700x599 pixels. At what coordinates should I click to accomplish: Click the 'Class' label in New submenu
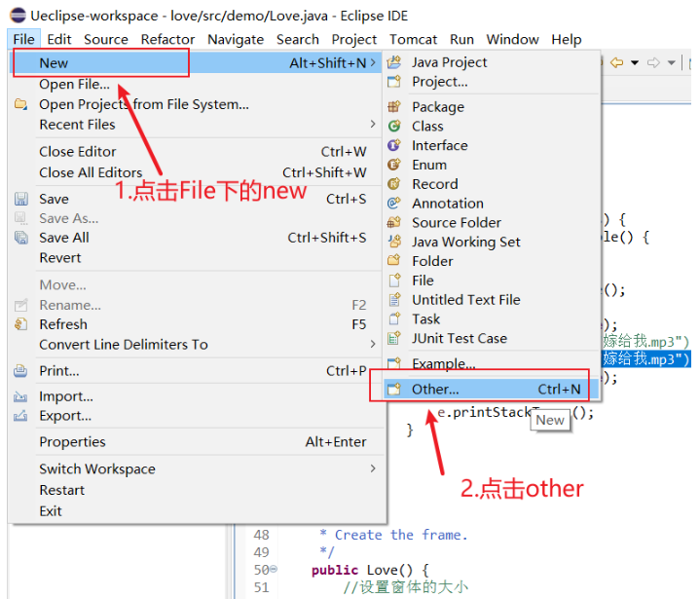point(427,126)
